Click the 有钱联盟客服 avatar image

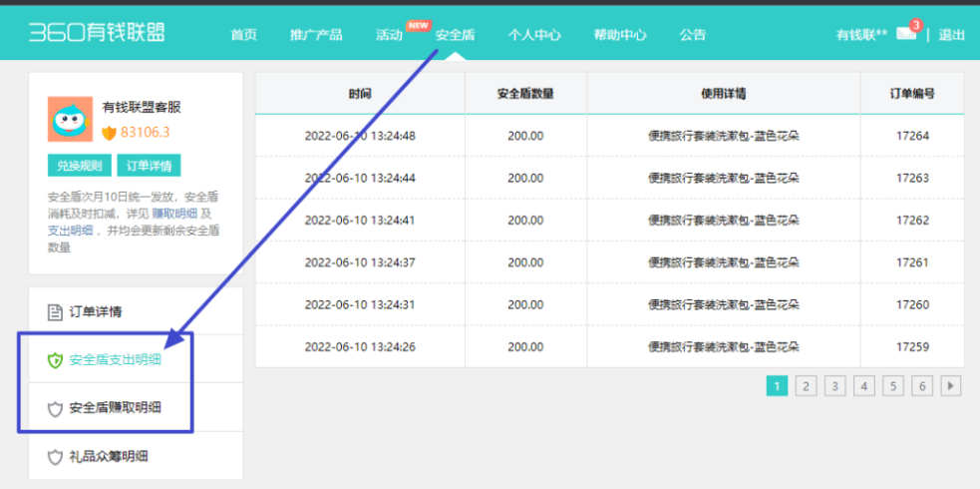tap(70, 119)
